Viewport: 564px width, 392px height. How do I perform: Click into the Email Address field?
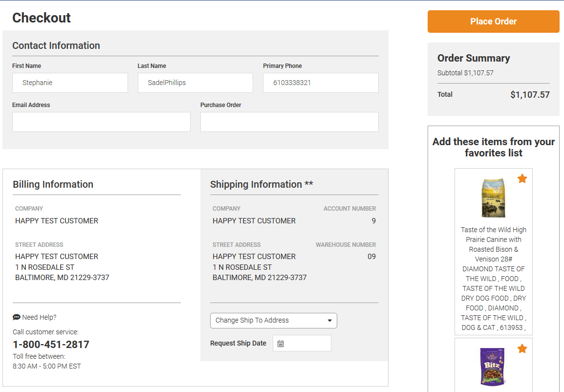101,122
